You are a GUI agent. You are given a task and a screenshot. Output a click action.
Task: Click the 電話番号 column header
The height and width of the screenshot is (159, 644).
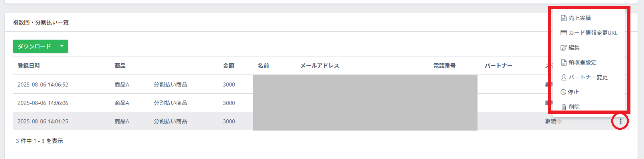point(444,66)
